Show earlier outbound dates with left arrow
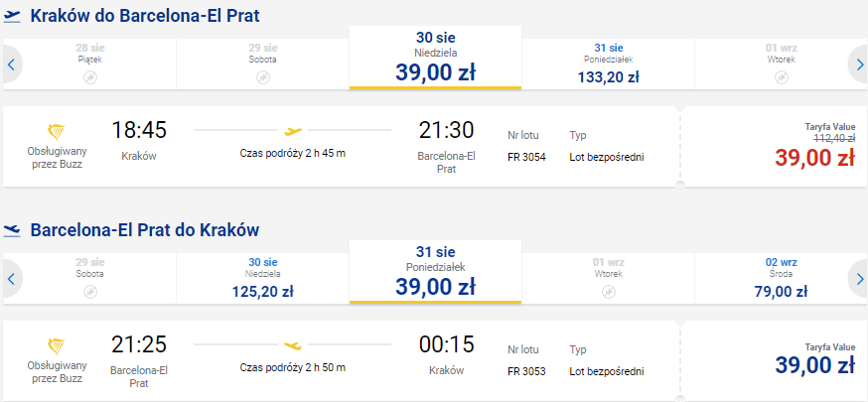The height and width of the screenshot is (402, 868). pos(12,65)
